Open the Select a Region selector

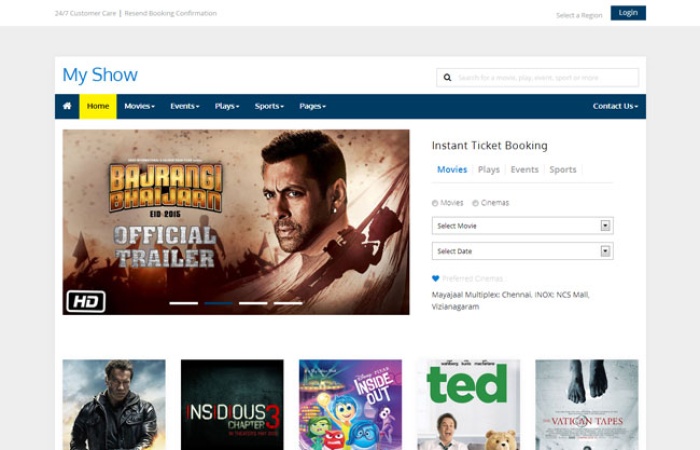click(x=579, y=15)
